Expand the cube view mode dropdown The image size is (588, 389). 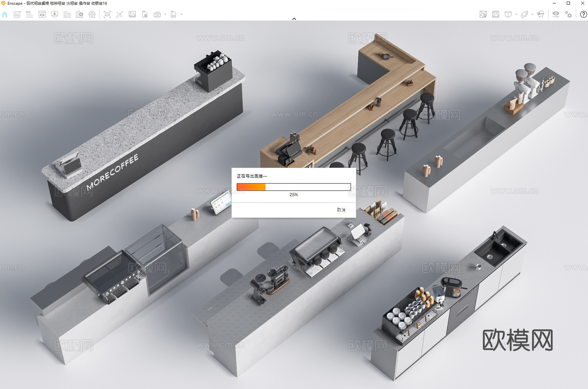tap(516, 14)
